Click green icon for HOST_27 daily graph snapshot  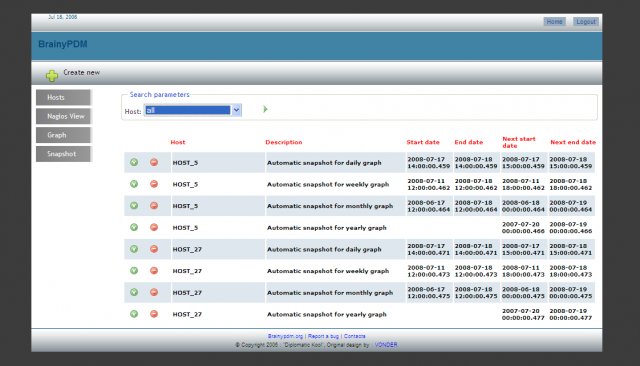pos(134,249)
